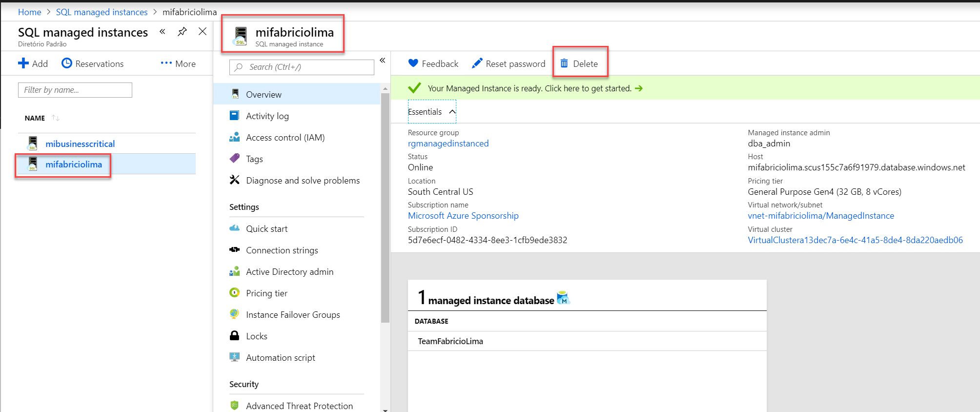Image resolution: width=980 pixels, height=412 pixels.
Task: Pin the SQL managed instances blade
Action: click(182, 32)
